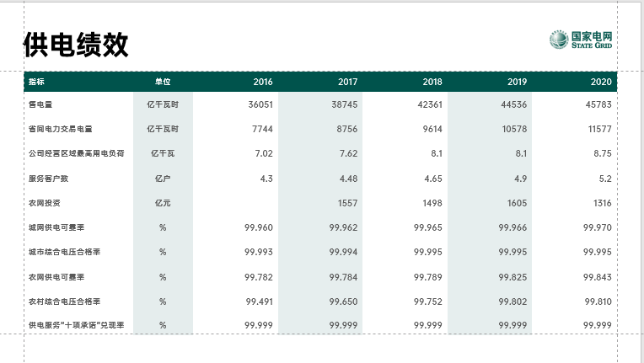Select the 99.782 rural reliability value

pyautogui.click(x=259, y=277)
